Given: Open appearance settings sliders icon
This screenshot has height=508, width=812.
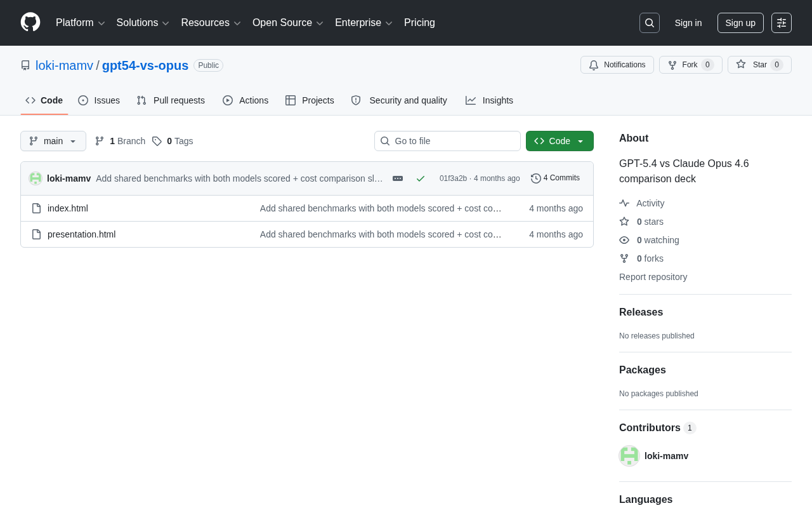Looking at the screenshot, I should tap(782, 23).
